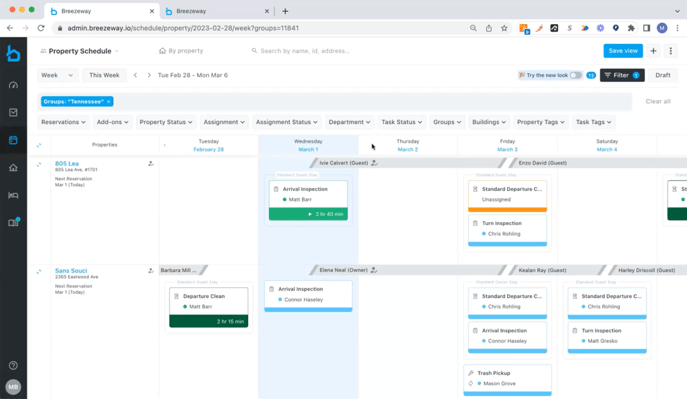Click the collapse icon in Properties header

point(39,145)
